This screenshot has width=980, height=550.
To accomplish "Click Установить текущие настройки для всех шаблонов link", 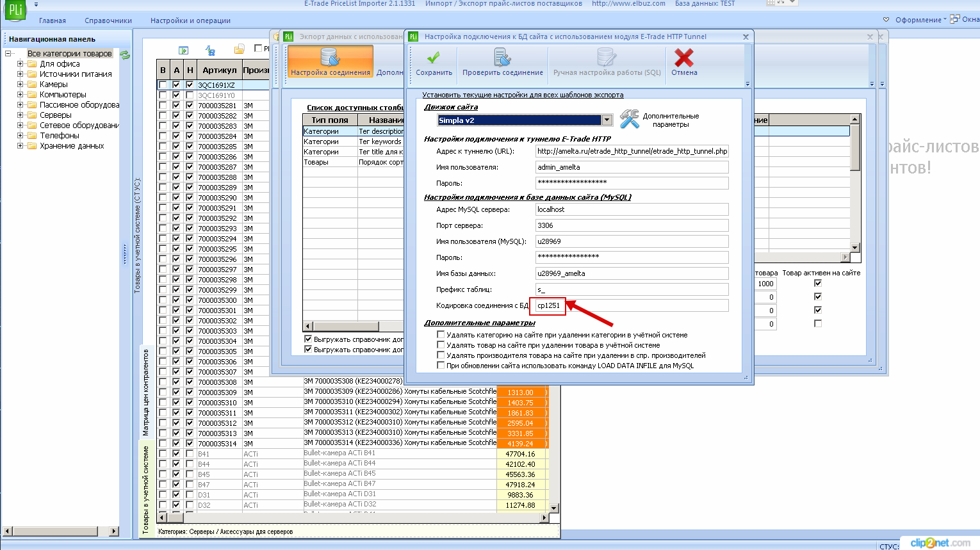I will point(523,95).
